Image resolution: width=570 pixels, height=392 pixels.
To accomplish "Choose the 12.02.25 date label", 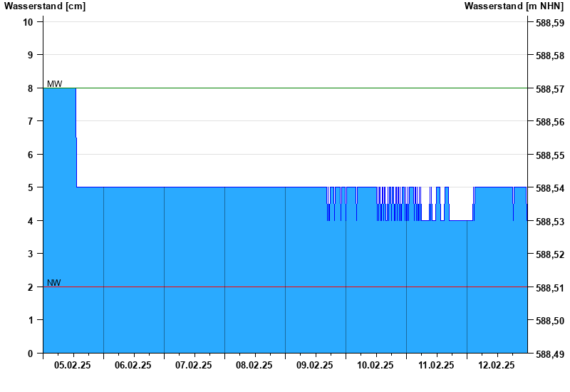I will tap(497, 365).
